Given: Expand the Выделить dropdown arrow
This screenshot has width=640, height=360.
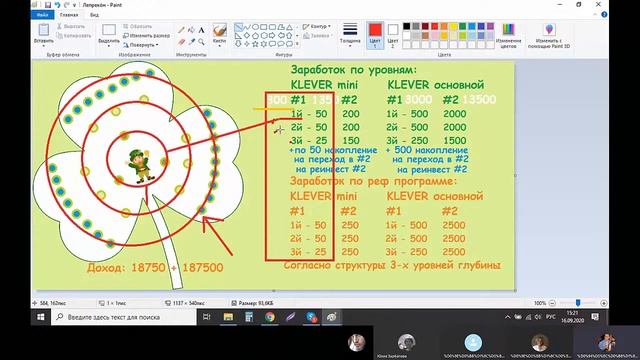Looking at the screenshot, I should (x=109, y=46).
